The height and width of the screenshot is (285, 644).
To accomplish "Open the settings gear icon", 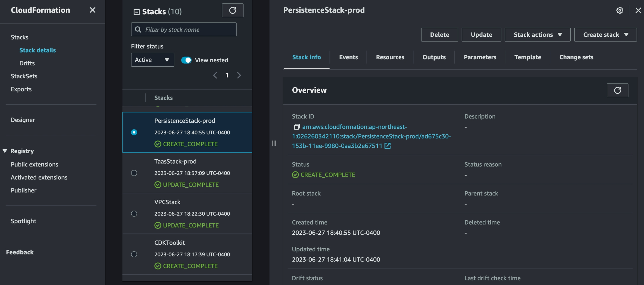I will pyautogui.click(x=619, y=10).
